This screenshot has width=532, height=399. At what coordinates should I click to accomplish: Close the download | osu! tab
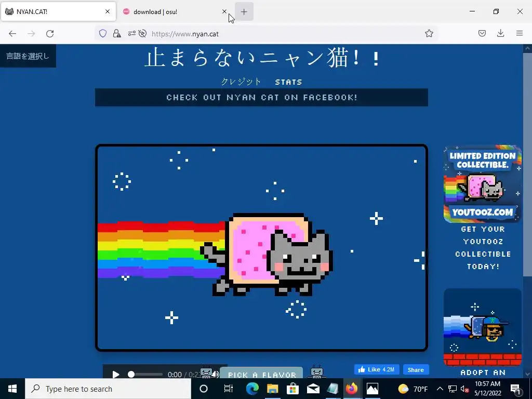[224, 11]
